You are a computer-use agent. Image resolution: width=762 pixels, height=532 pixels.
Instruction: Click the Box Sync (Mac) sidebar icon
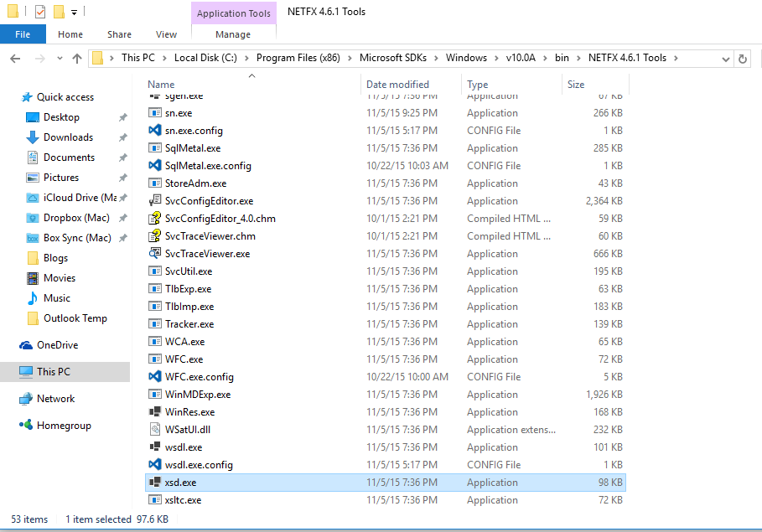(x=33, y=238)
